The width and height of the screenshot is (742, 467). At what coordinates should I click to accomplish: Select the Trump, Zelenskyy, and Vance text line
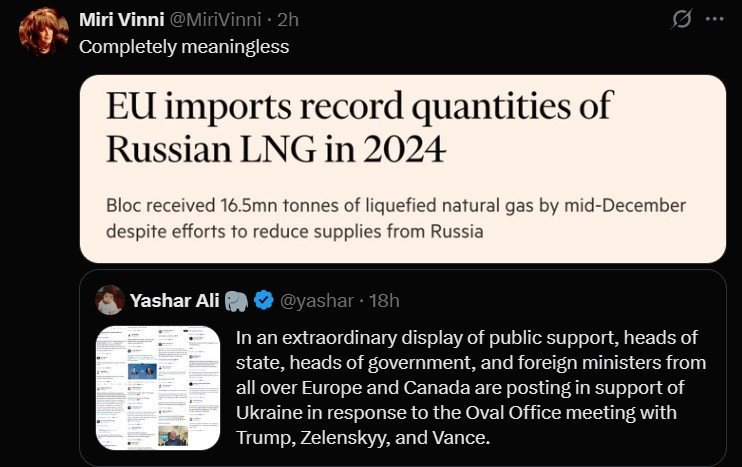tap(363, 438)
